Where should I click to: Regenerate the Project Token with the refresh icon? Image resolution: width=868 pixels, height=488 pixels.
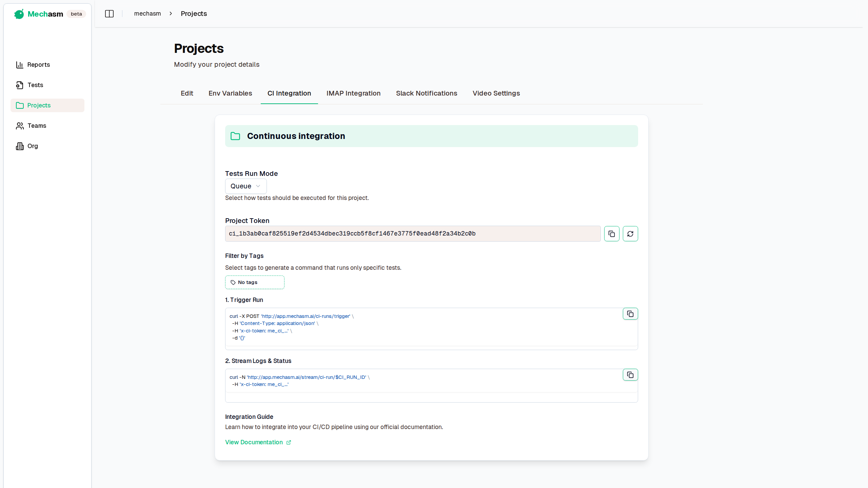coord(630,233)
